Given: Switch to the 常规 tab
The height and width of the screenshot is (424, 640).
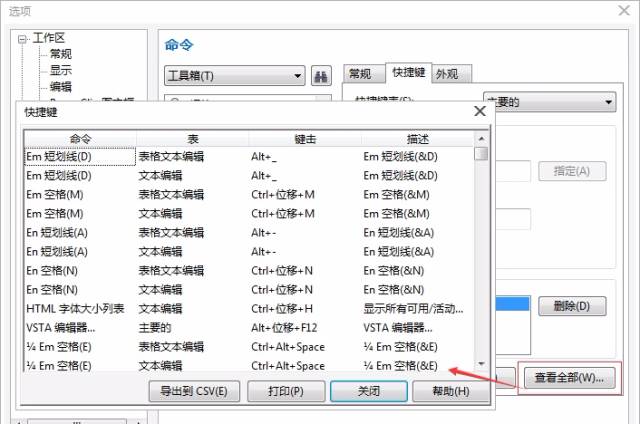Looking at the screenshot, I should 360,74.
